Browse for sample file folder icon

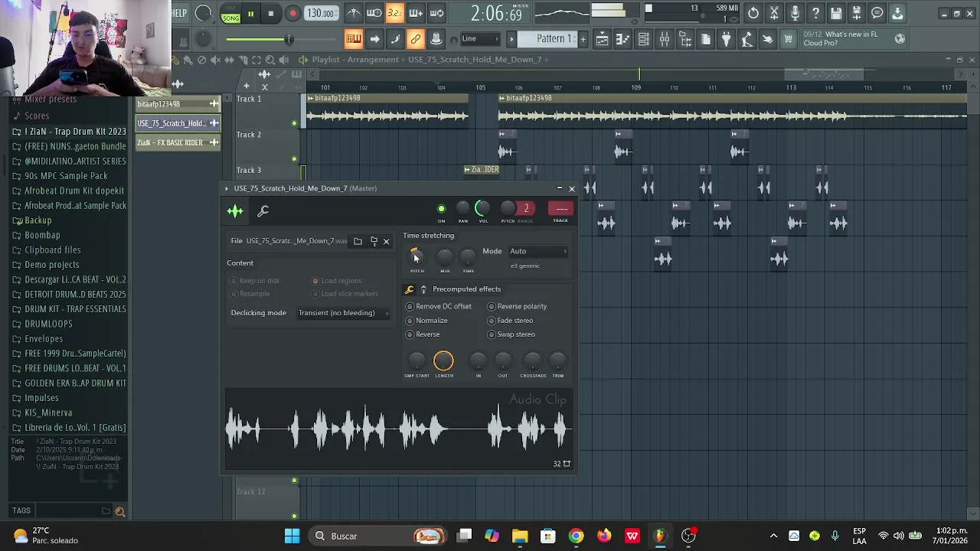[358, 241]
